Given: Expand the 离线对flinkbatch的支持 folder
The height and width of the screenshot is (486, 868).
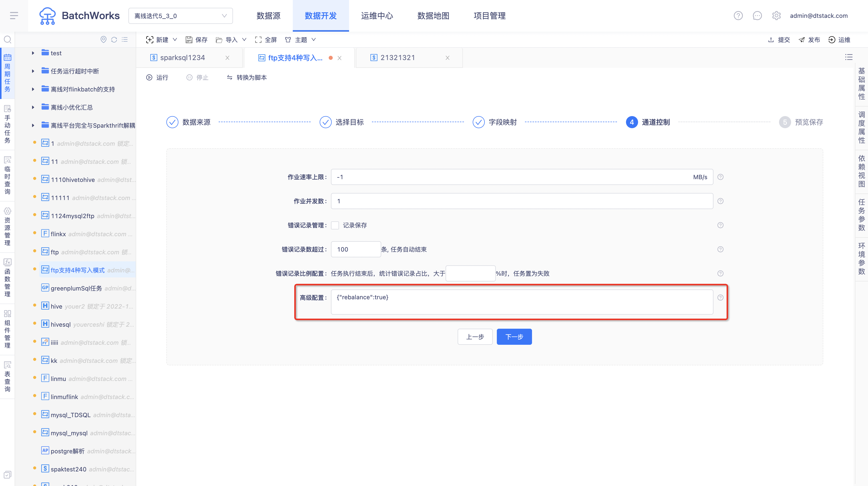Looking at the screenshot, I should (33, 89).
